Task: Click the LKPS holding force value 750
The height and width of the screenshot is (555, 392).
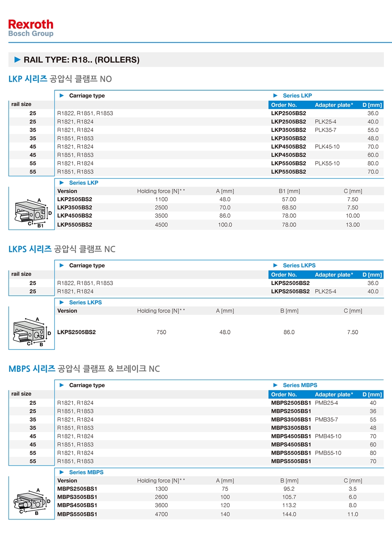Action: pos(161,332)
